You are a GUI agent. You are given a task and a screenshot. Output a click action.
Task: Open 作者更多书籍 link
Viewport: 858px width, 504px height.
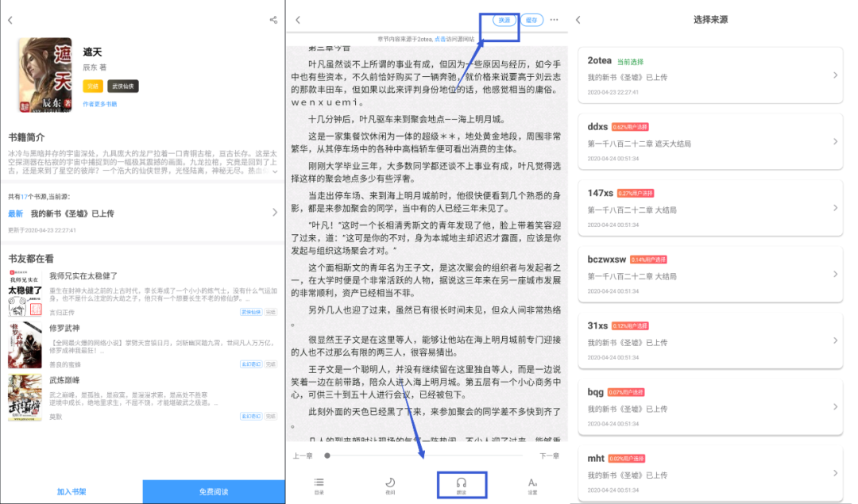tap(99, 104)
